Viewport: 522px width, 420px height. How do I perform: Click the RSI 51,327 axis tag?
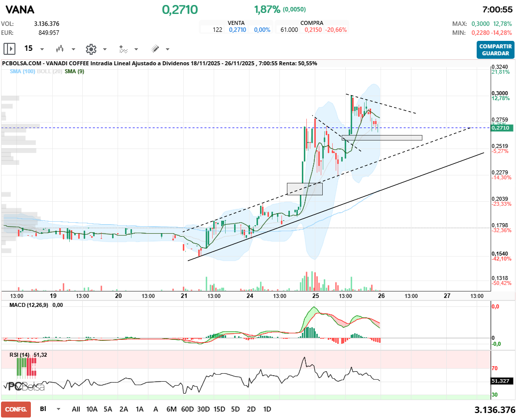click(x=502, y=381)
